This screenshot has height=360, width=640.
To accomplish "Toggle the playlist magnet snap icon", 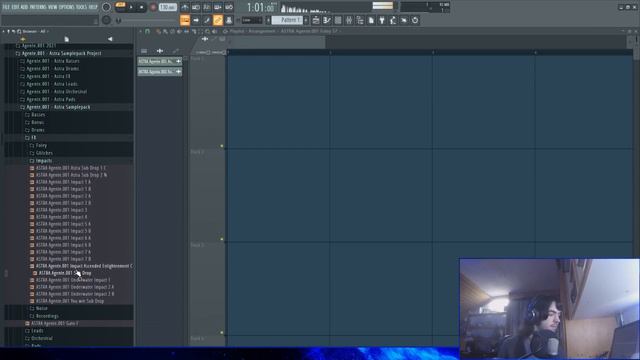I will 147,31.
